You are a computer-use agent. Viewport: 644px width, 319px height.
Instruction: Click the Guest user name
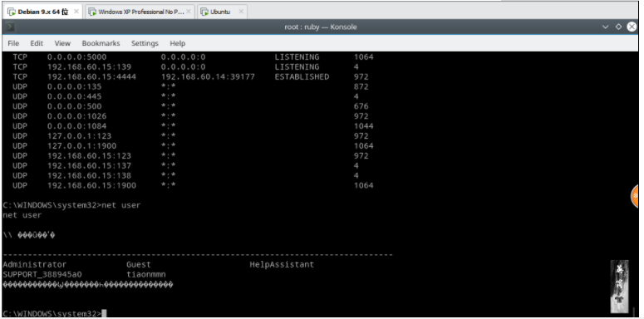tap(139, 264)
